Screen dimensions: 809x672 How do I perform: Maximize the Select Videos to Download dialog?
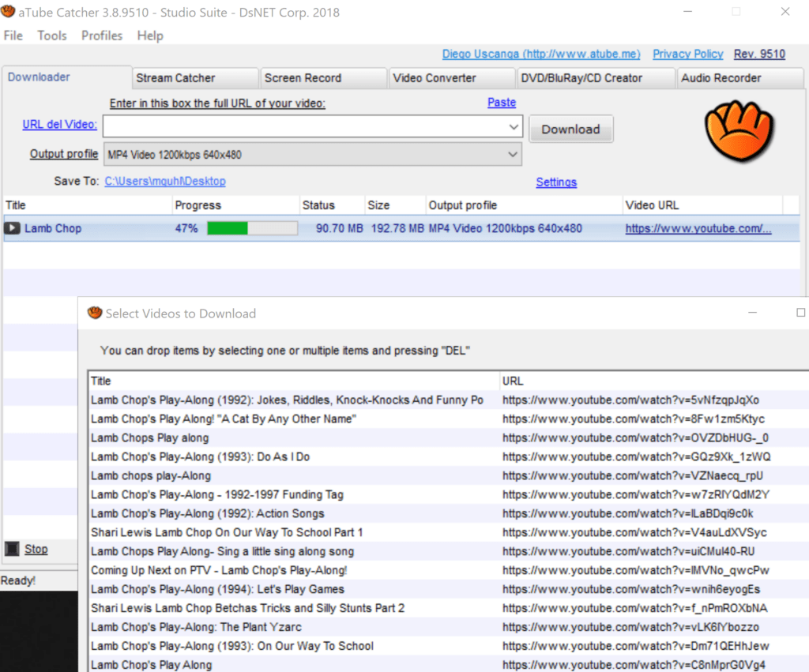point(800,313)
